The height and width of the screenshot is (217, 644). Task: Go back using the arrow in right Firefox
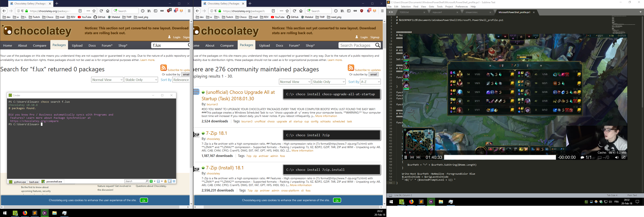197,11
